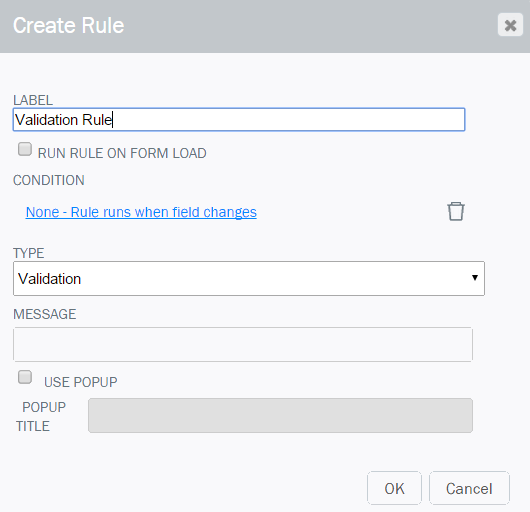Click the 'RUN RULE ON FORM LOAD' label text
Screen dimensions: 530x512
[x=122, y=153]
